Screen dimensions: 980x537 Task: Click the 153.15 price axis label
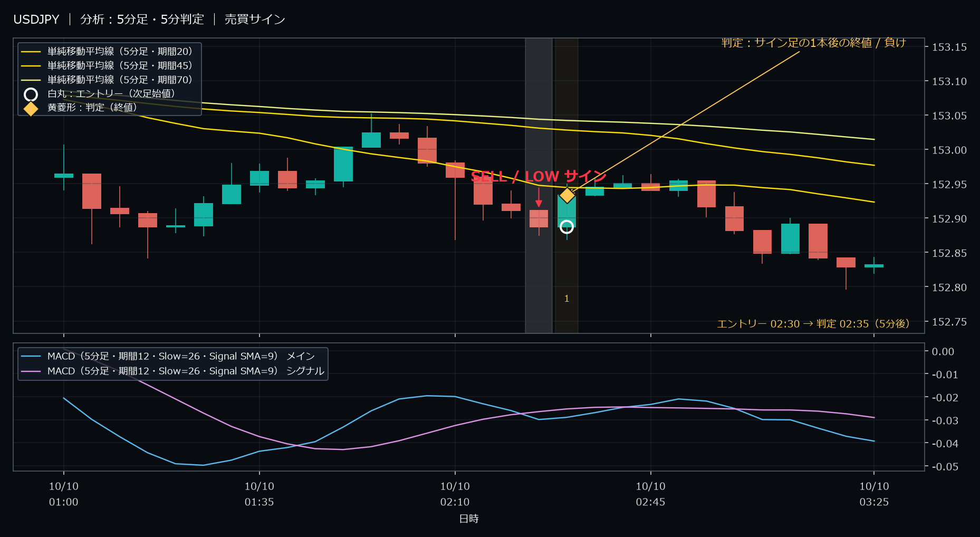tap(949, 47)
